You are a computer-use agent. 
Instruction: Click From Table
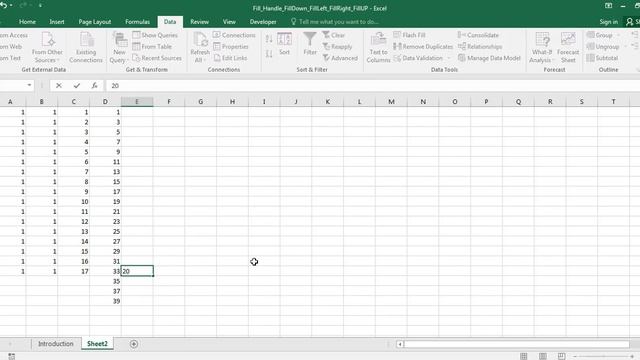tap(152, 47)
